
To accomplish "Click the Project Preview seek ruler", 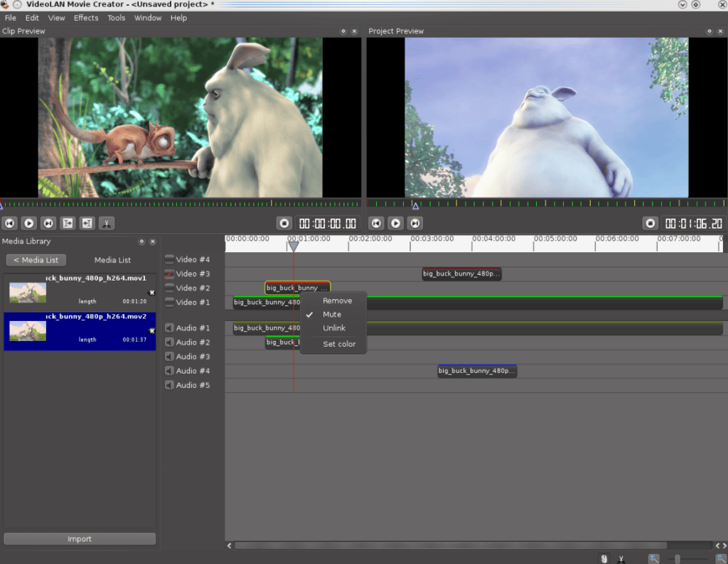I will [x=547, y=204].
